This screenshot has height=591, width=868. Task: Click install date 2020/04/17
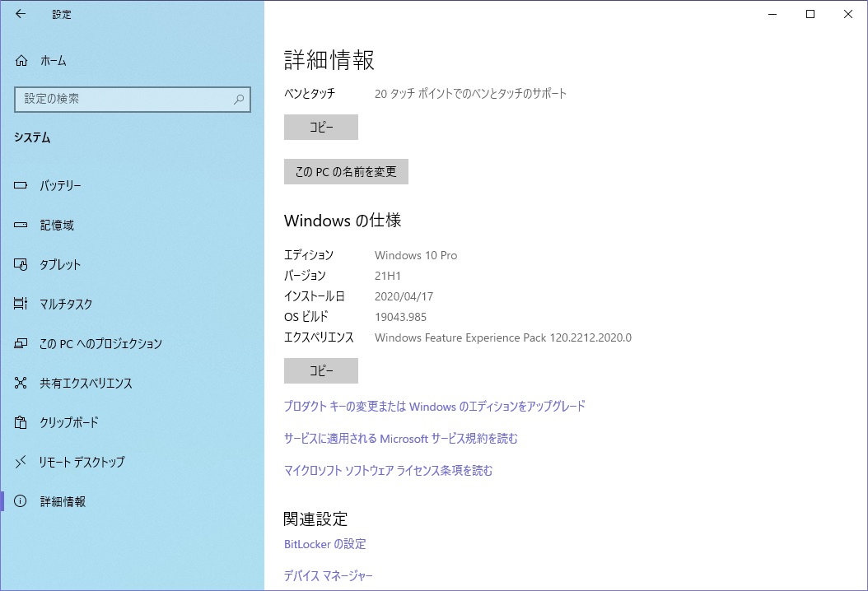(404, 296)
